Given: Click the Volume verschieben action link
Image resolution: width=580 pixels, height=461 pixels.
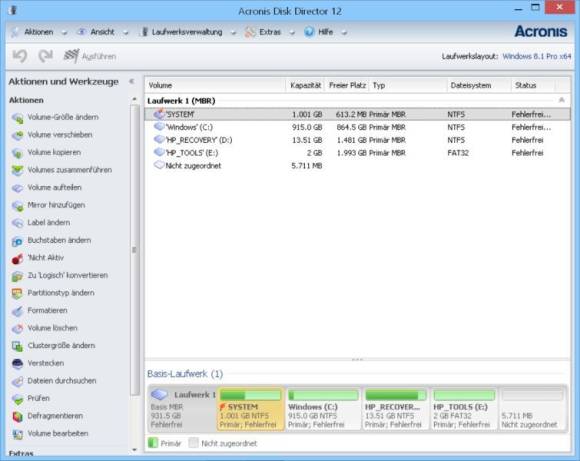Looking at the screenshot, I should pos(60,135).
